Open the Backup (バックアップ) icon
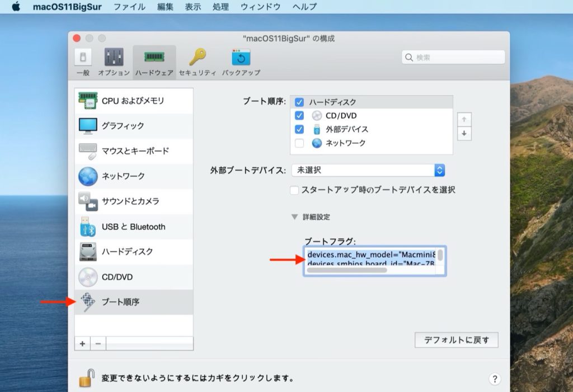The width and height of the screenshot is (573, 392). pos(241,58)
